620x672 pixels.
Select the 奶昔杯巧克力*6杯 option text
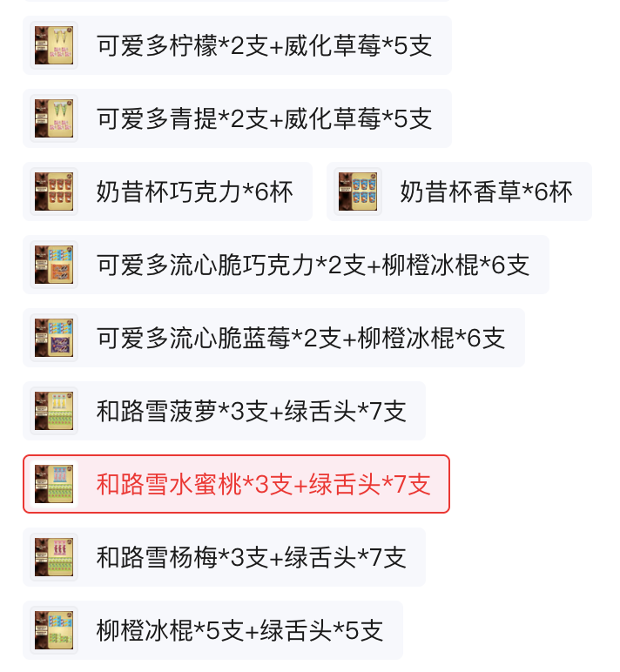[195, 192]
